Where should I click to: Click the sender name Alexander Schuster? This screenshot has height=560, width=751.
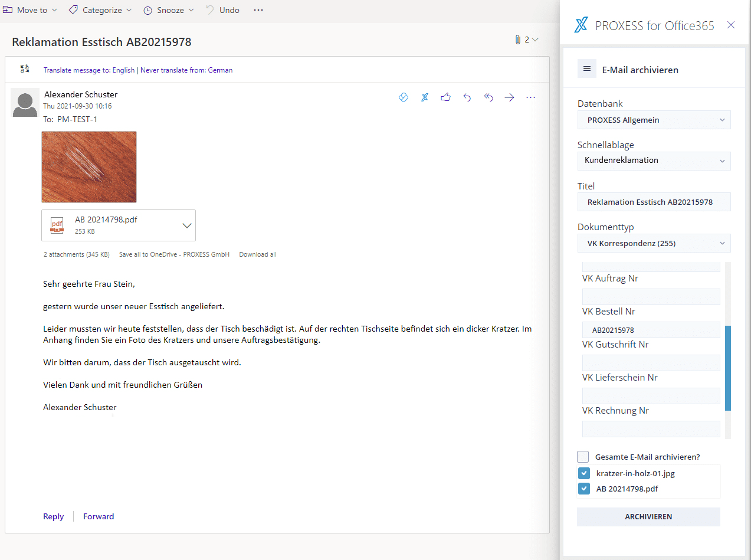pyautogui.click(x=81, y=94)
